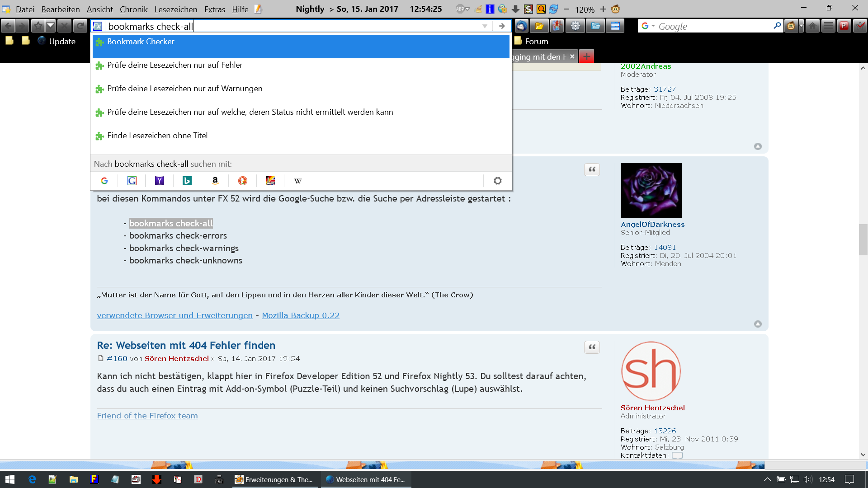Image resolution: width=868 pixels, height=488 pixels.
Task: Open search settings gear in dropdown
Action: pos(498,181)
